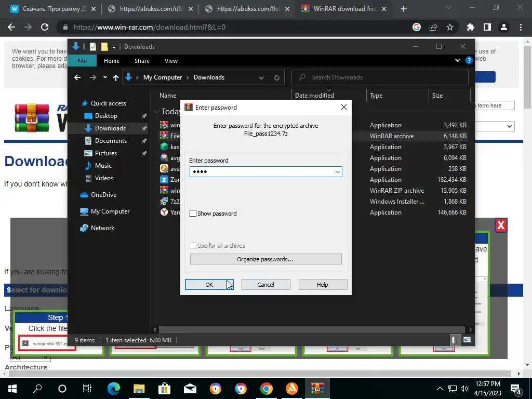Click the Explorer quick access properties icon
This screenshot has height=399, width=532.
click(93, 47)
